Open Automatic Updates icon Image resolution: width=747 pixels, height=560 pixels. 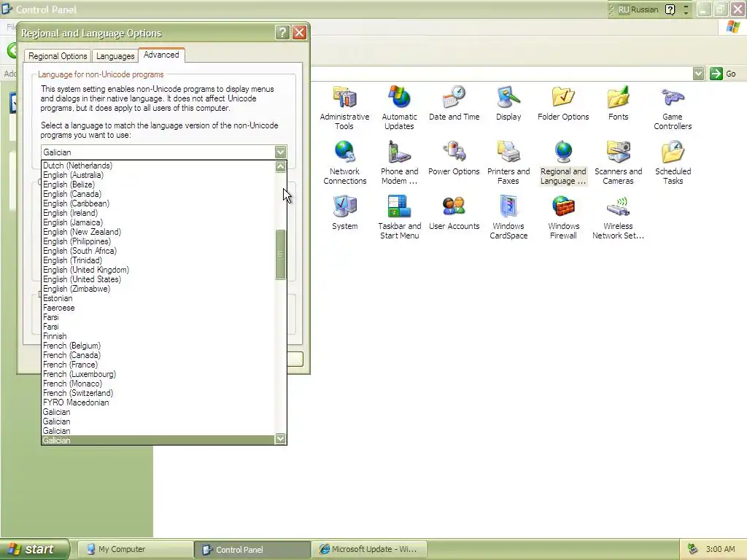[399, 108]
